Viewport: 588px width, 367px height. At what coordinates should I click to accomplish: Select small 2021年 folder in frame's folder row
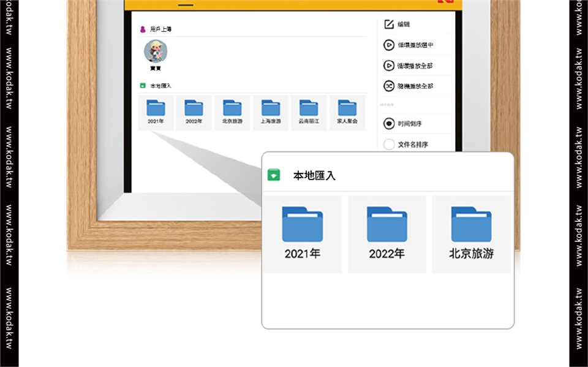pyautogui.click(x=156, y=112)
